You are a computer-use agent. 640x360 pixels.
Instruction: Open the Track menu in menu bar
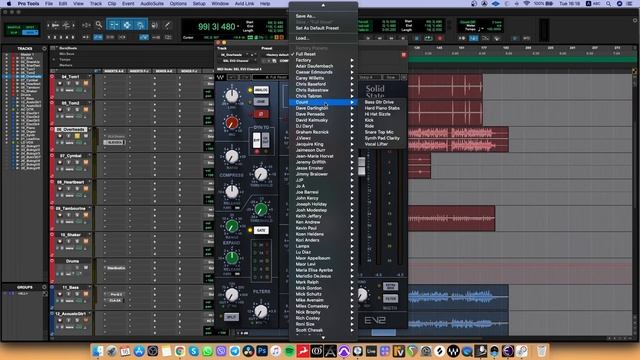tap(96, 4)
